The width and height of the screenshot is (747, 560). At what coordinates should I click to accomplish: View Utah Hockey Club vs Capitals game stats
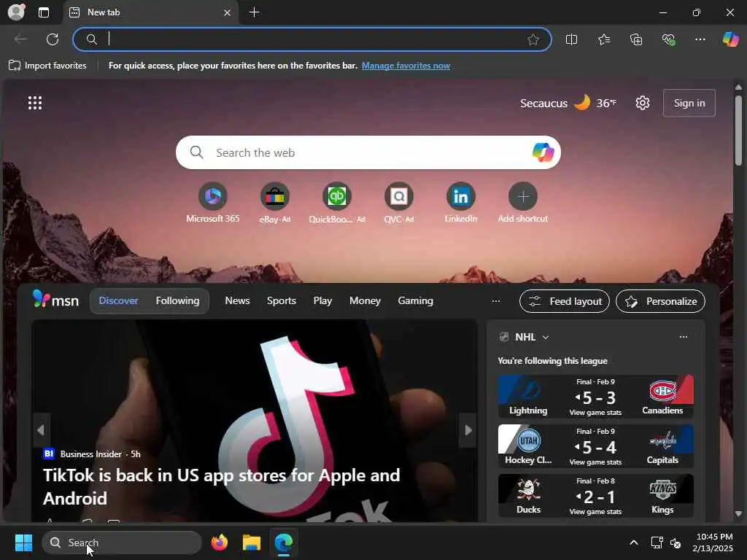tap(595, 462)
